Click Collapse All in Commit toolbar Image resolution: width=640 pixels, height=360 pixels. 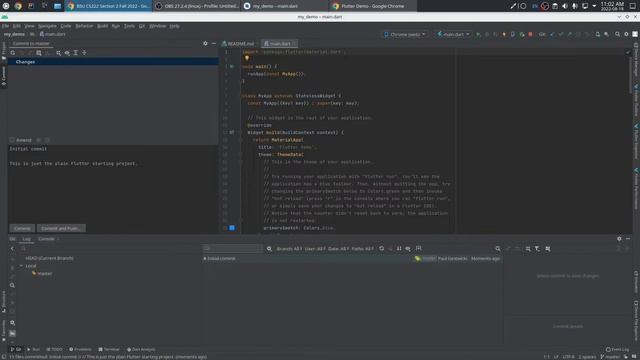[84, 53]
